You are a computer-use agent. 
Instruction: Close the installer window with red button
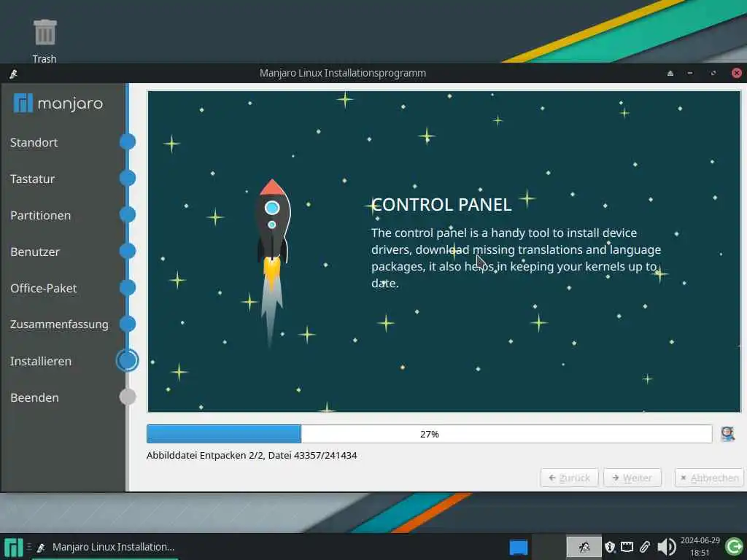point(737,73)
